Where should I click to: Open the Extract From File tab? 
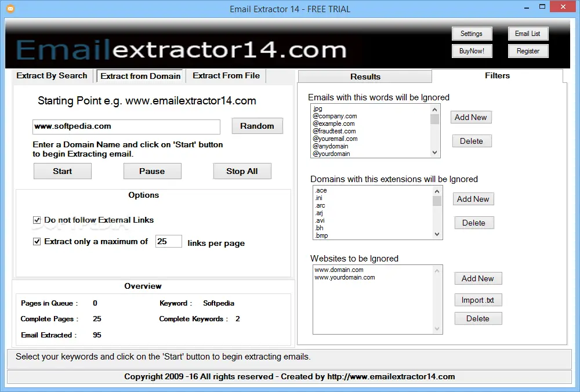click(x=226, y=76)
